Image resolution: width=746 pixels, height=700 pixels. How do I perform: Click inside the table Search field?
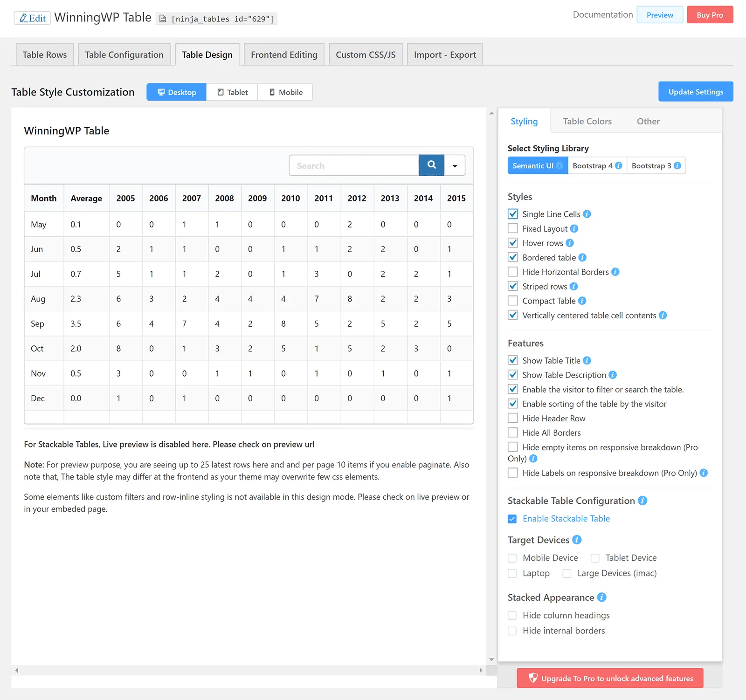click(354, 165)
